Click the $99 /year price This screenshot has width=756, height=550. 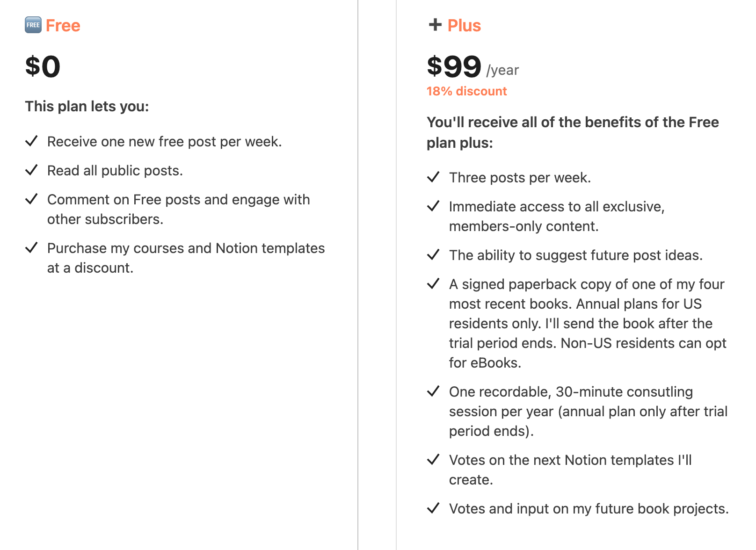(473, 66)
